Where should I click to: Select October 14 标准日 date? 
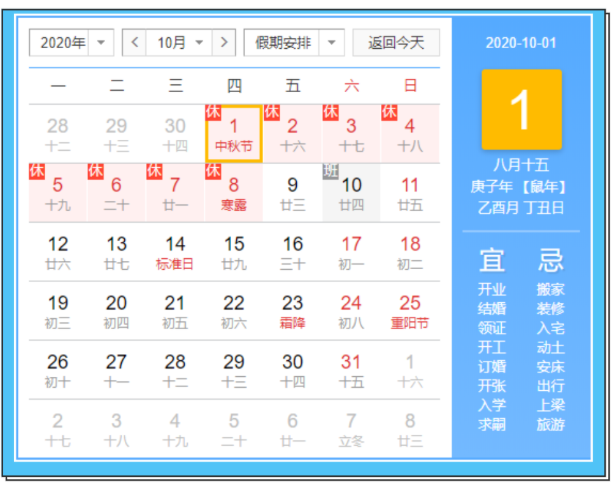click(x=175, y=252)
